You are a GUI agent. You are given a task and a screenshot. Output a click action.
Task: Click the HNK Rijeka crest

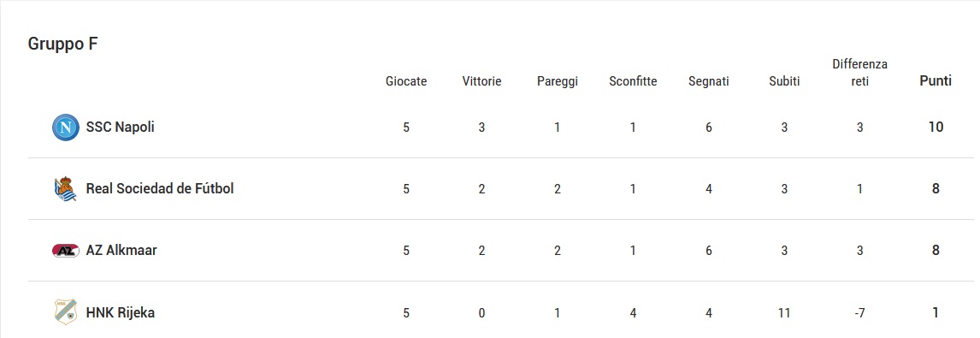tap(66, 311)
